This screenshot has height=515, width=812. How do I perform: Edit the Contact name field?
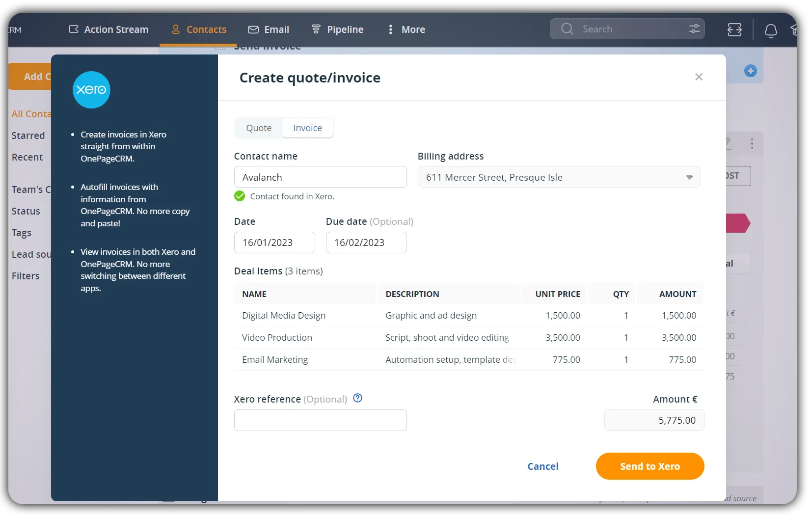tap(321, 177)
